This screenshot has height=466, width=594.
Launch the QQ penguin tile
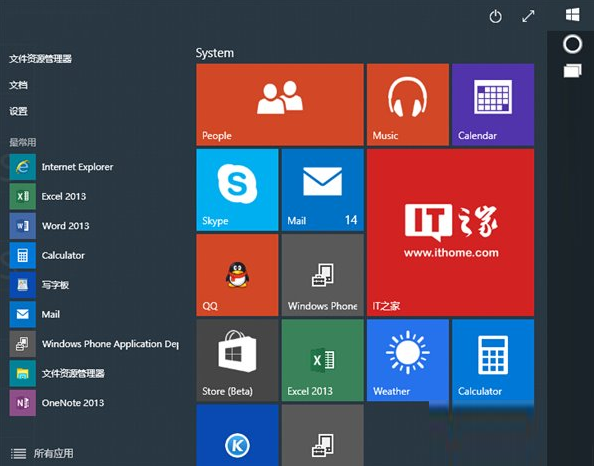point(237,275)
